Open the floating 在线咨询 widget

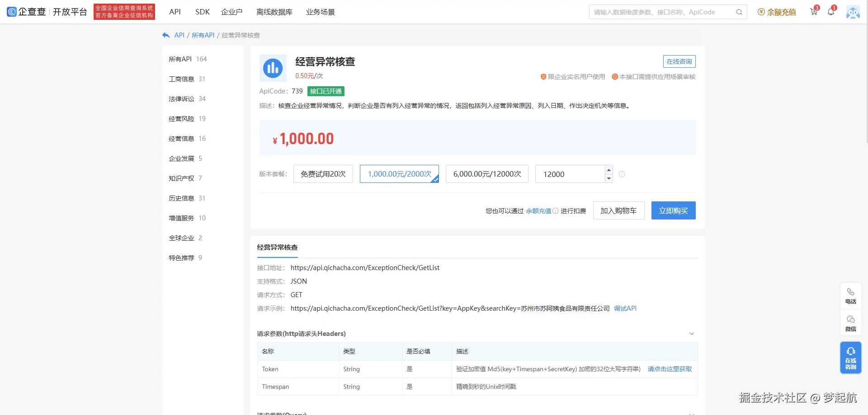click(x=851, y=358)
